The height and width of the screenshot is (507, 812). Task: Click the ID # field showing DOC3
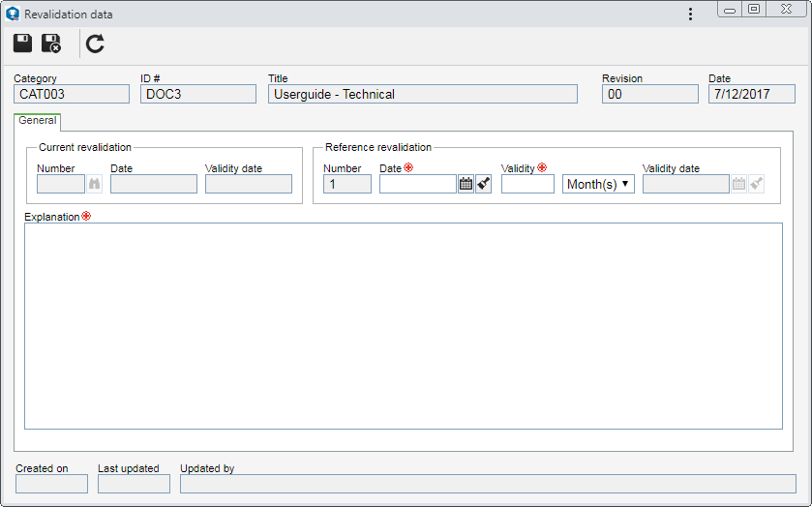pos(198,94)
